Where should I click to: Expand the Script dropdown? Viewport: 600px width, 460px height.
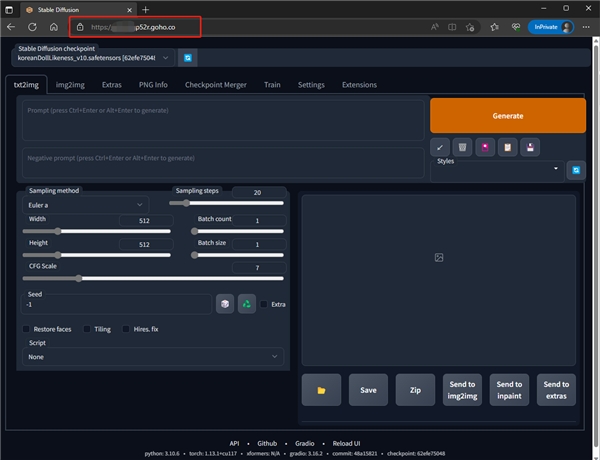coord(153,357)
